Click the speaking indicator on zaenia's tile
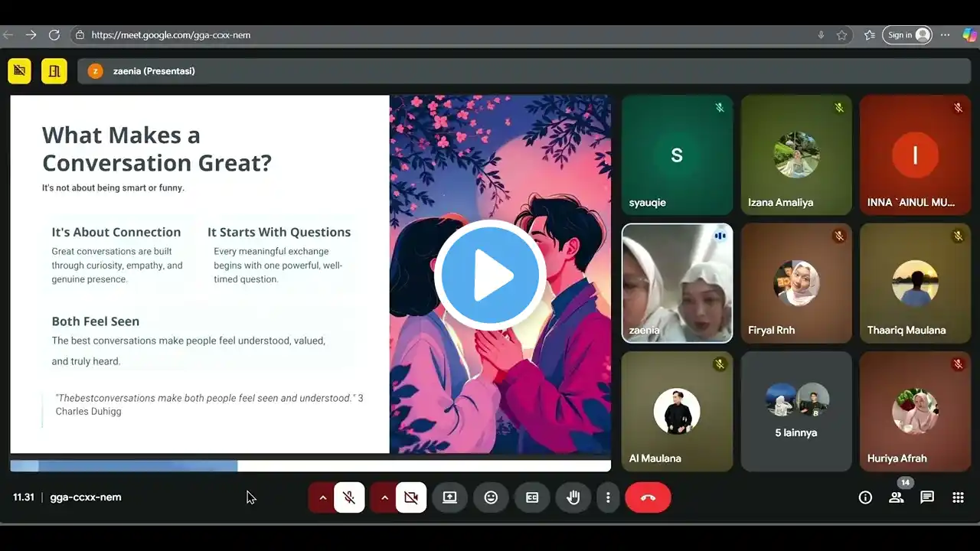This screenshot has width=980, height=551. [720, 236]
